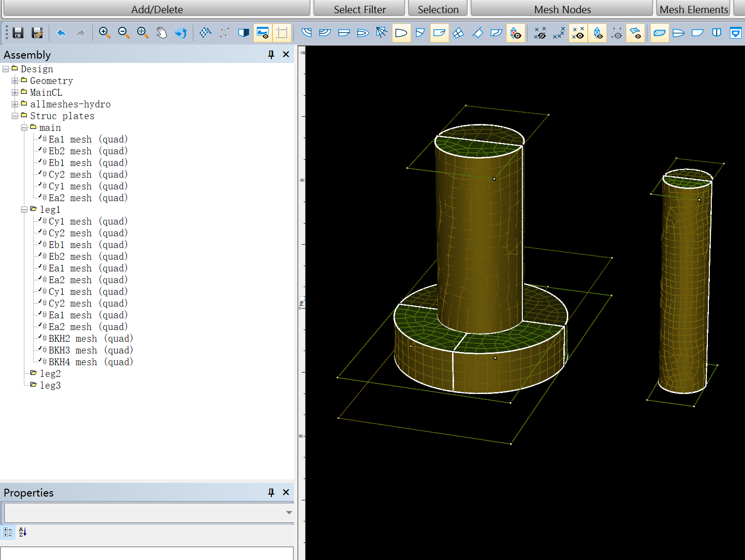This screenshot has height=560, width=745.
Task: Click the blue Rotate view icon
Action: click(x=181, y=33)
